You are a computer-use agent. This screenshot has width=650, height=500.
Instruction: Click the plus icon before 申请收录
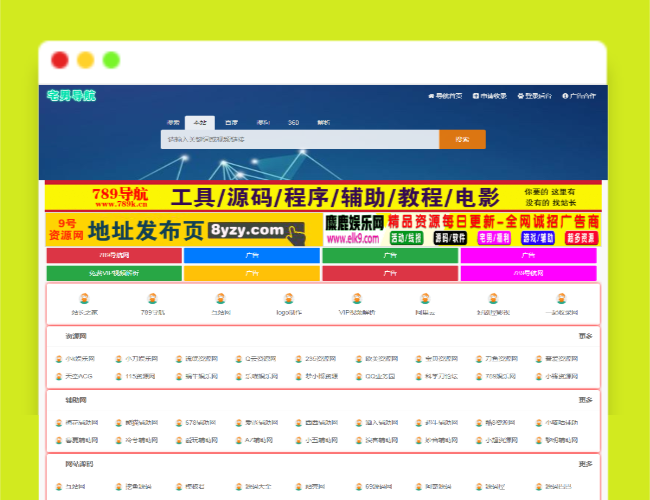(x=476, y=96)
